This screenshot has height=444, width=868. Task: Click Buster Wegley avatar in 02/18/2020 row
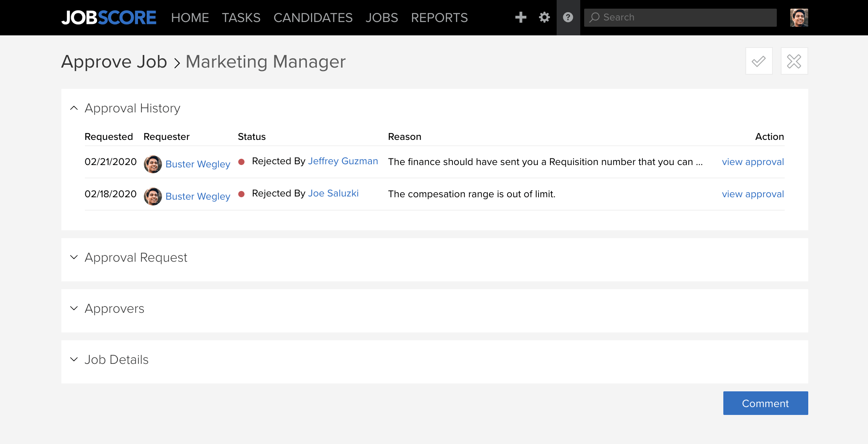(153, 196)
